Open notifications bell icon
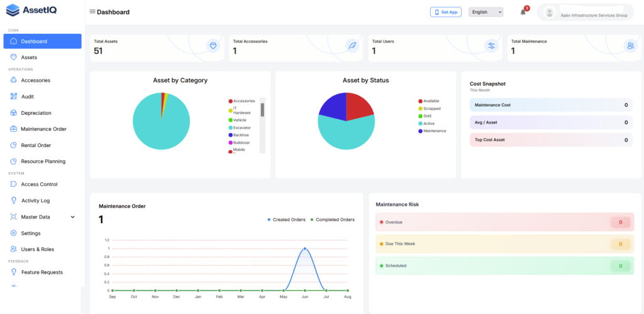The image size is (644, 314). tap(523, 13)
